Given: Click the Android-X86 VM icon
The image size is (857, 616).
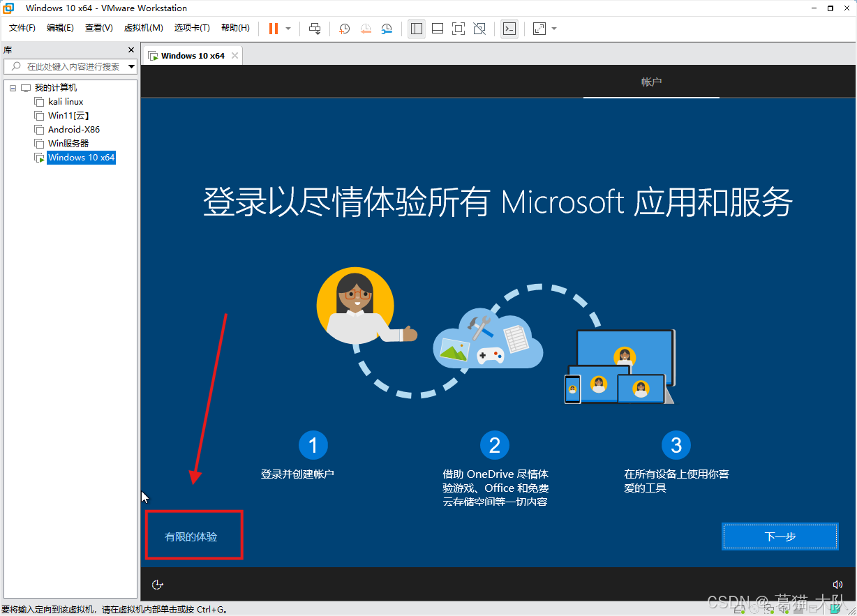Looking at the screenshot, I should [x=39, y=130].
